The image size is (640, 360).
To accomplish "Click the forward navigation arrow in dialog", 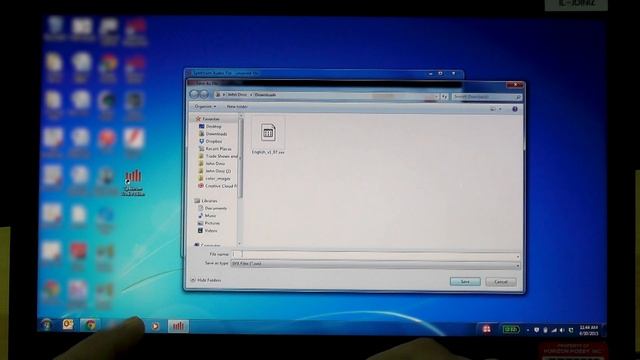I will tap(204, 95).
